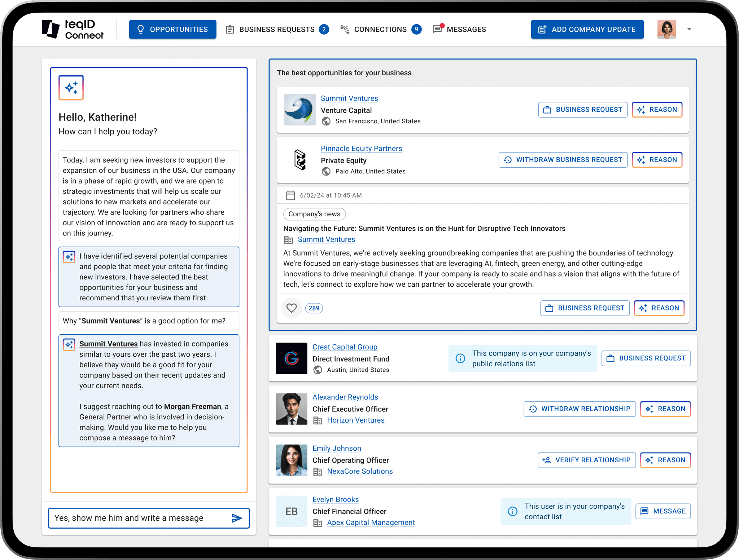739x560 pixels.
Task: Open Crest Capital Group link
Action: 345,347
